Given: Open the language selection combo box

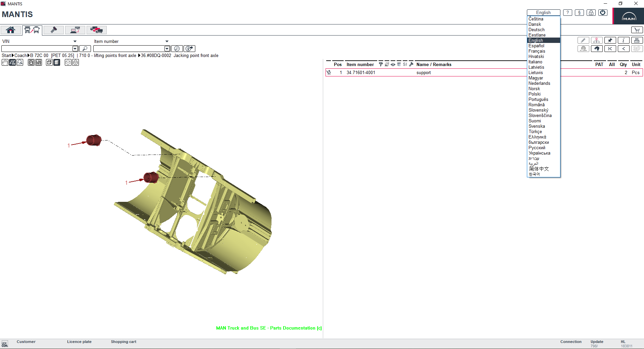Looking at the screenshot, I should pyautogui.click(x=543, y=12).
